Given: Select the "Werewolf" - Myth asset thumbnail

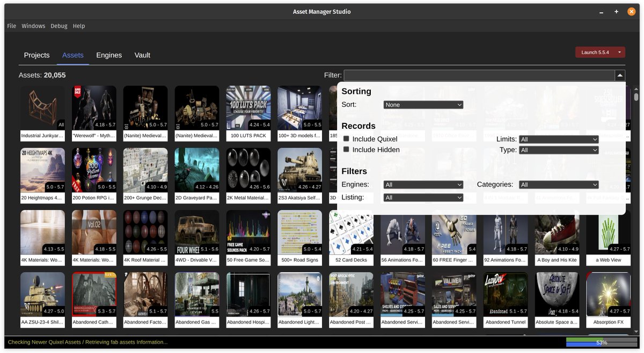Looking at the screenshot, I should pyautogui.click(x=94, y=108).
